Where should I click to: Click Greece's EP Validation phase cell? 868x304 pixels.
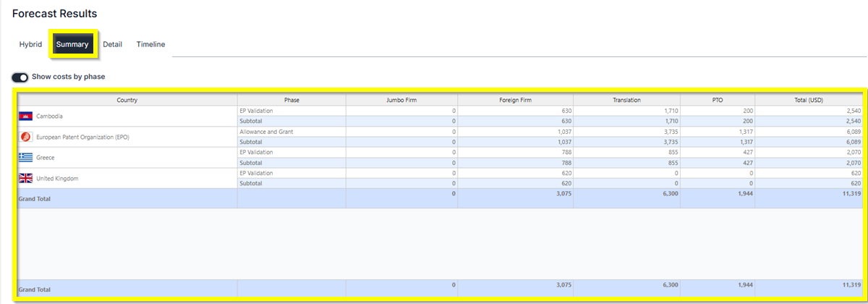pos(292,152)
